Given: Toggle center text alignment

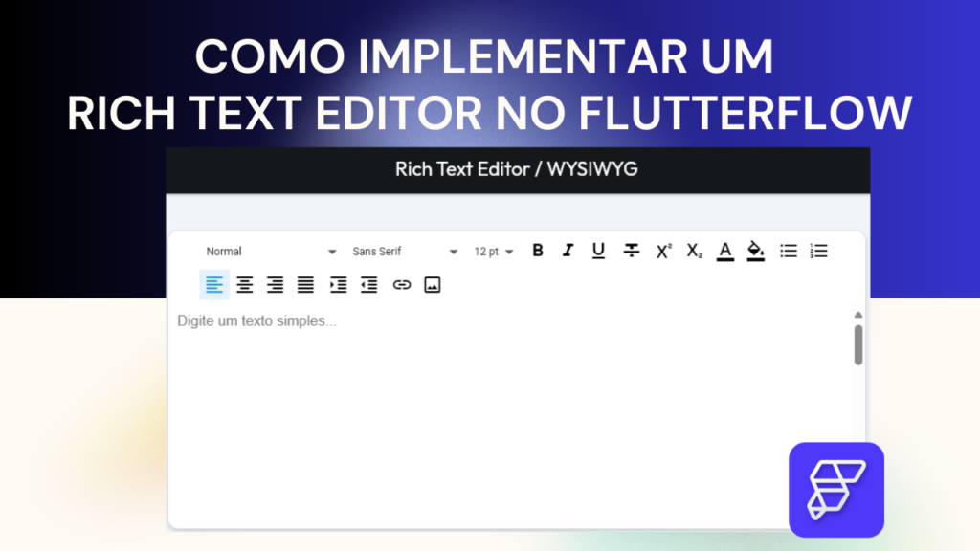Looking at the screenshot, I should tap(244, 284).
